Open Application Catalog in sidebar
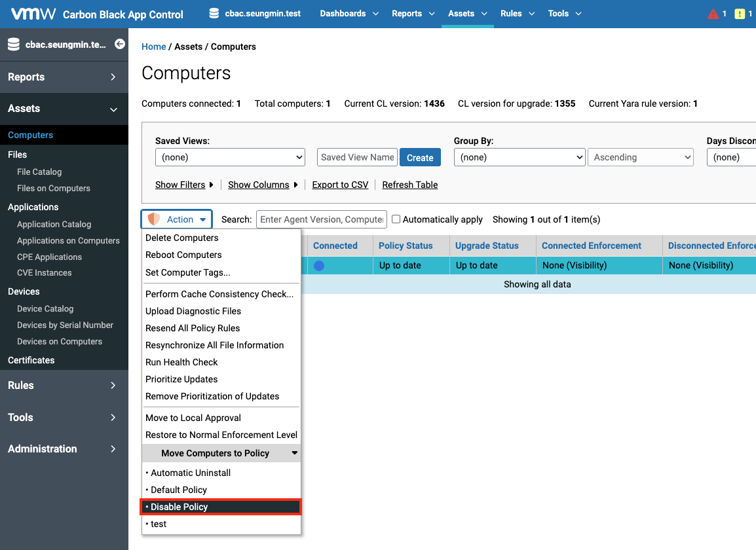The height and width of the screenshot is (550, 756). point(54,224)
